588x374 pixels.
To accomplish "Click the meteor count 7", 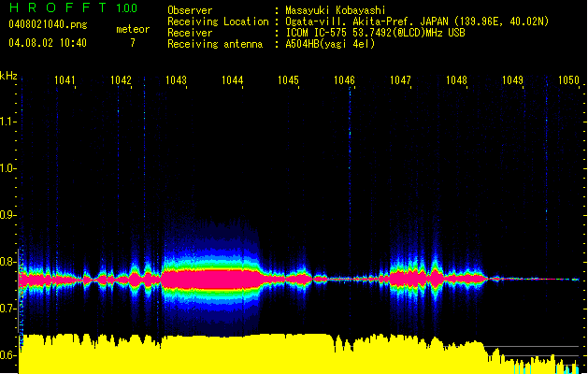I will pyautogui.click(x=133, y=43).
